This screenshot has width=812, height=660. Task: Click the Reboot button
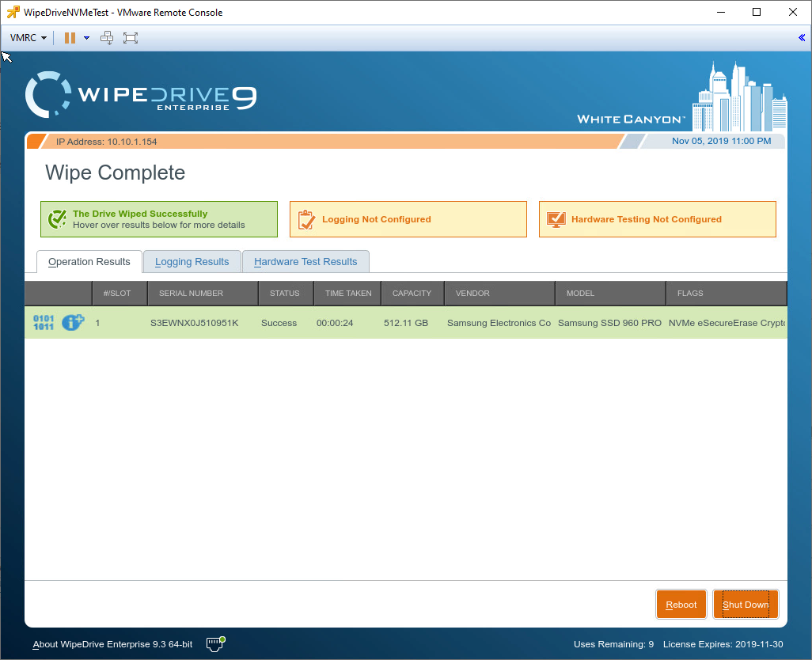[x=681, y=604]
